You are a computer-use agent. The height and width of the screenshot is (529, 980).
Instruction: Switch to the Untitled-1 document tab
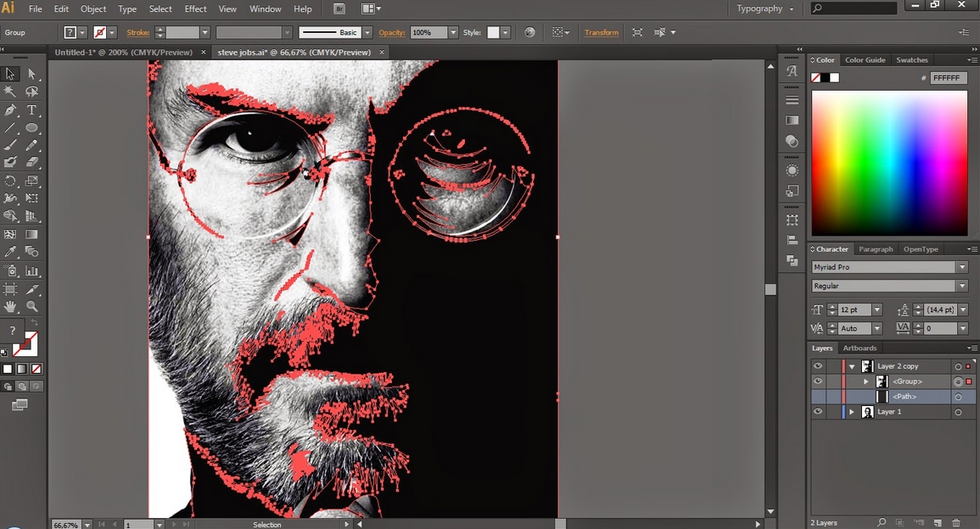coord(123,53)
